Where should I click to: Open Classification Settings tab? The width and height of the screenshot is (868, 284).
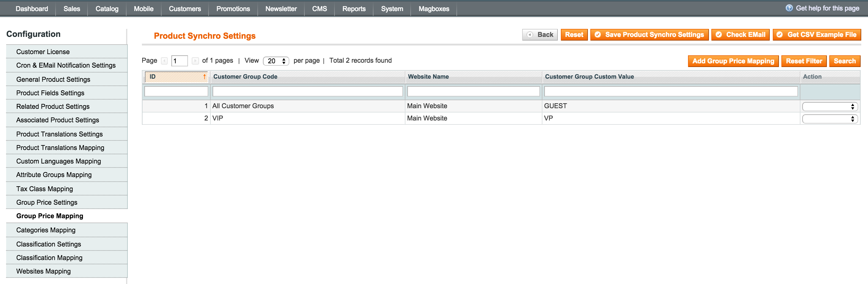pyautogui.click(x=67, y=244)
